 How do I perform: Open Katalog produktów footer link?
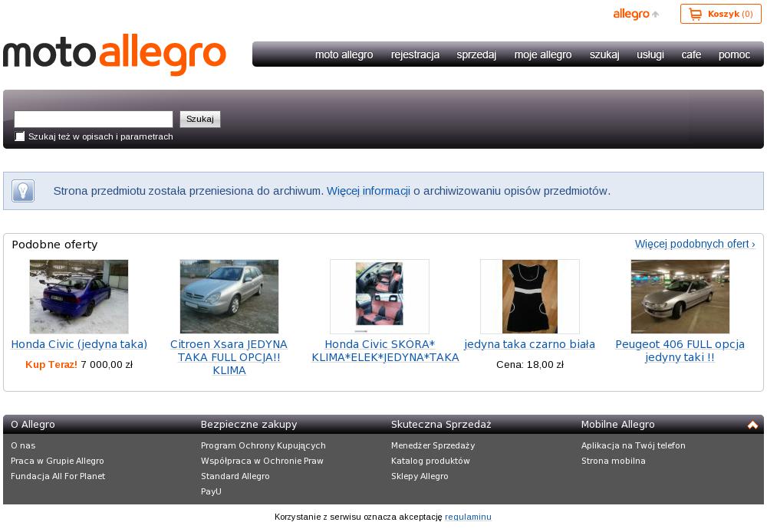[430, 461]
